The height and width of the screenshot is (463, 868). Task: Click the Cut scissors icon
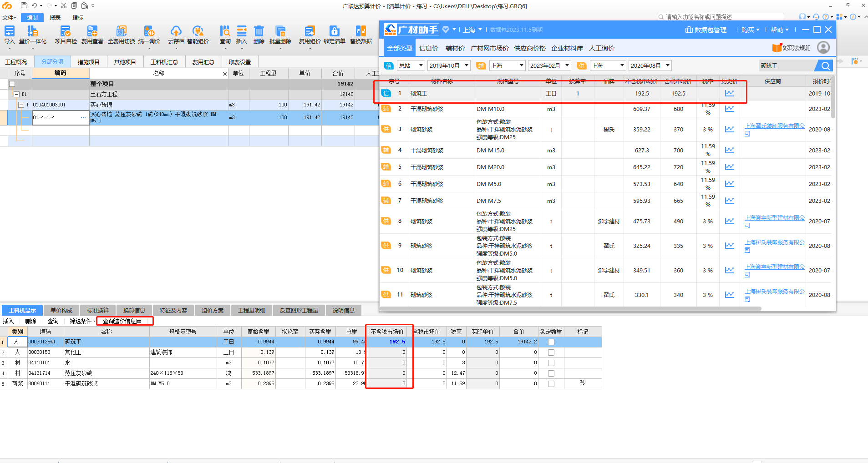pos(64,5)
